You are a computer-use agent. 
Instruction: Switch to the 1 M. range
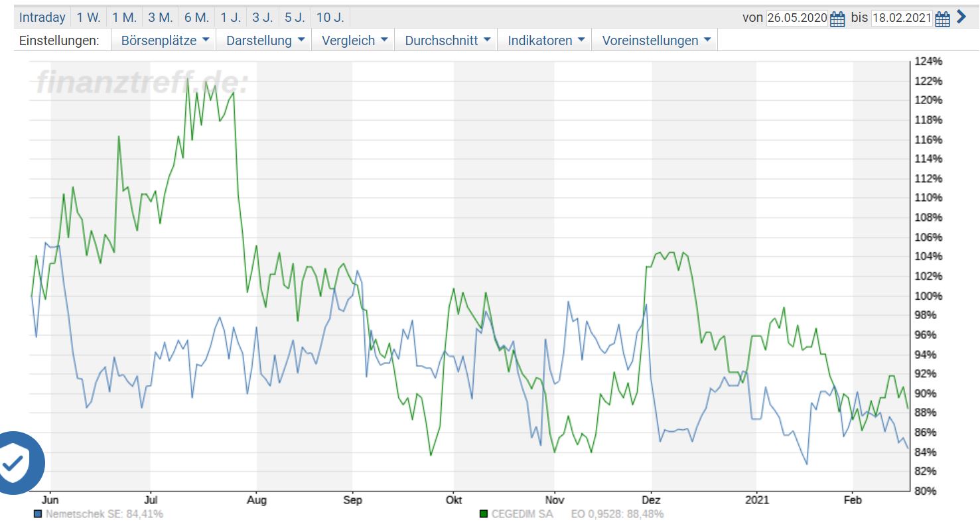[x=124, y=17]
